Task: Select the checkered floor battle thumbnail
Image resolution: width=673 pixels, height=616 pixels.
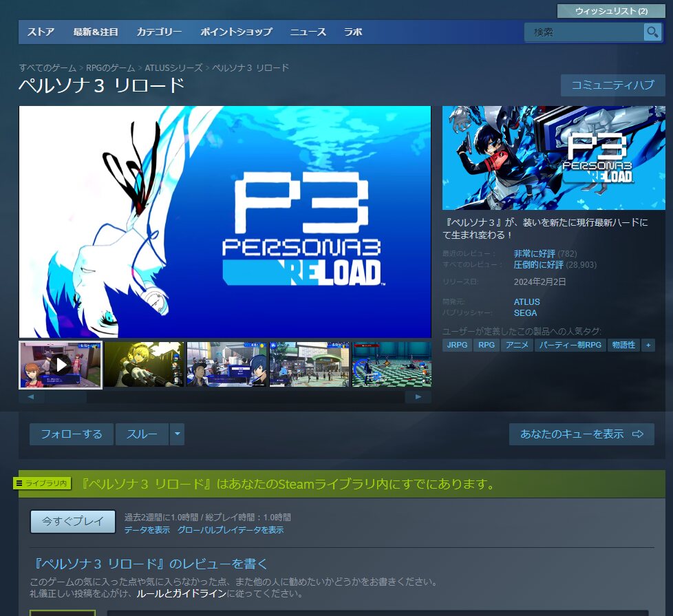Action: pos(392,365)
